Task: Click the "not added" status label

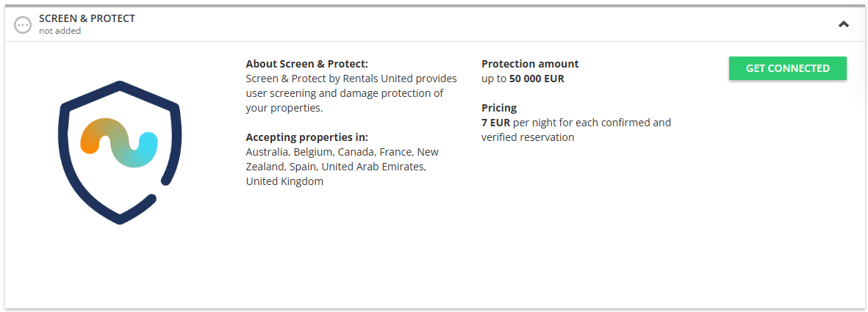Action: coord(60,31)
